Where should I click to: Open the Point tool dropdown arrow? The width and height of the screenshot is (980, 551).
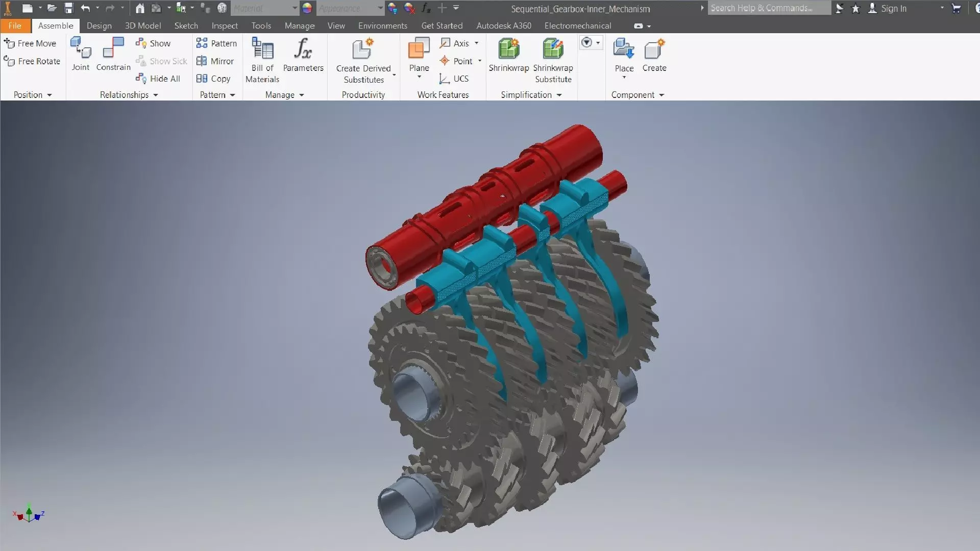480,61
